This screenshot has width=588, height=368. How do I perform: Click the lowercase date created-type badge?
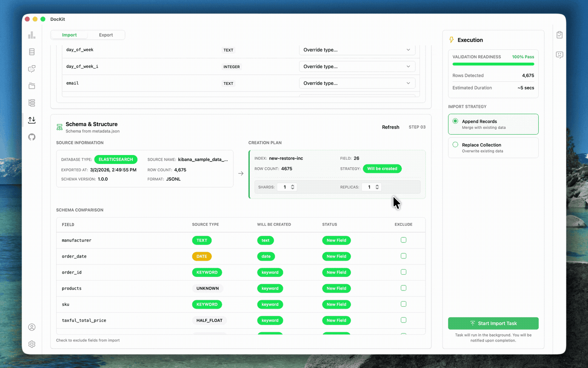coord(266,256)
